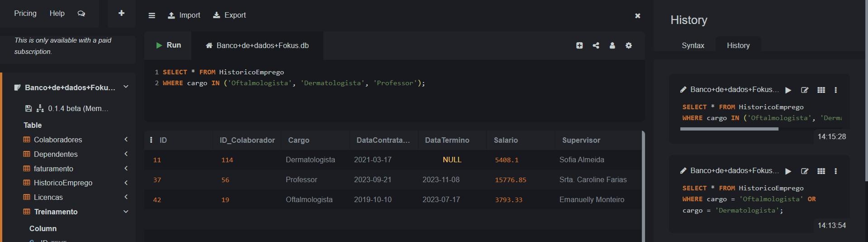Edit the 14:13:54 history query

pyautogui.click(x=805, y=171)
